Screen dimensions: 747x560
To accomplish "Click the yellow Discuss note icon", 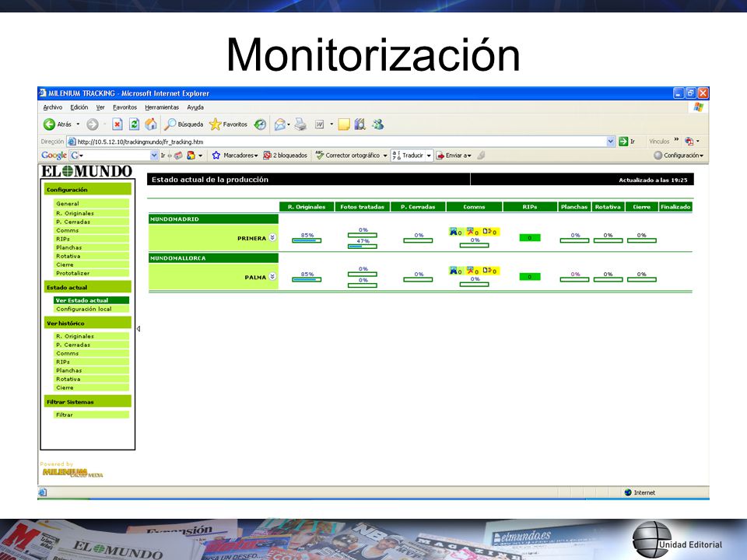I will click(x=344, y=124).
